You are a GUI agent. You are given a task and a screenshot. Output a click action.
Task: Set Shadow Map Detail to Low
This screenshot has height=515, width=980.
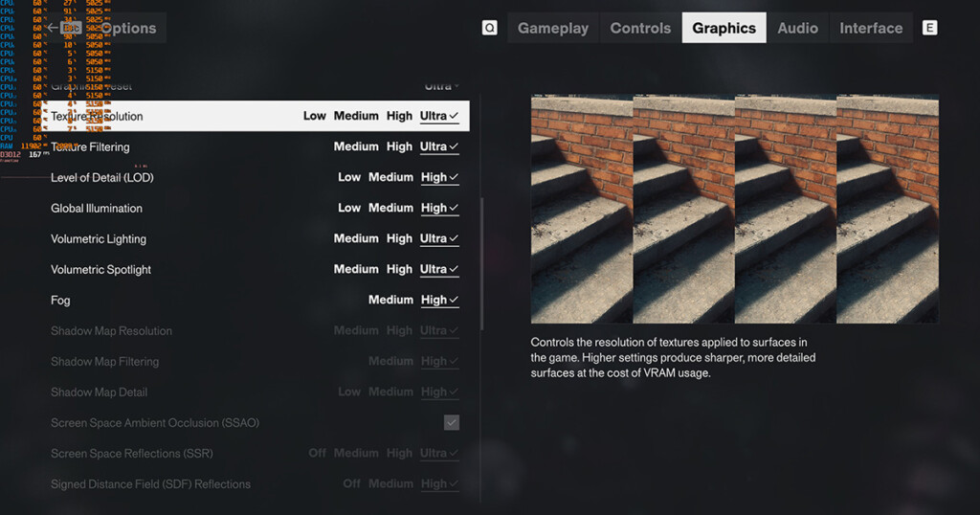pyautogui.click(x=349, y=392)
